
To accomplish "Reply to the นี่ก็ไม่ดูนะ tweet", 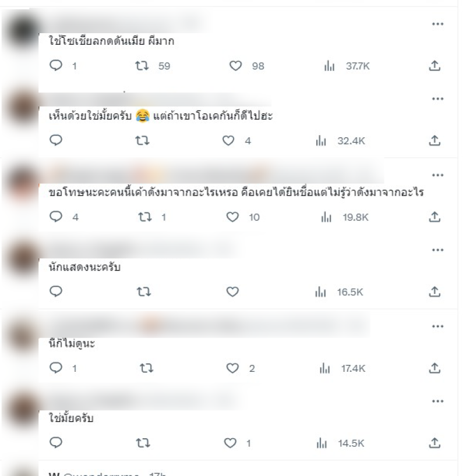I will pyautogui.click(x=56, y=368).
